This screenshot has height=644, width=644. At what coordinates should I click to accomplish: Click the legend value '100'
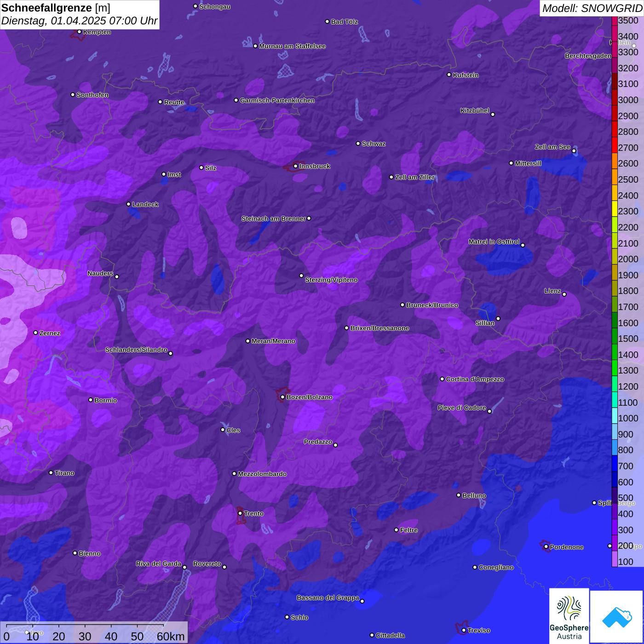coord(626,562)
